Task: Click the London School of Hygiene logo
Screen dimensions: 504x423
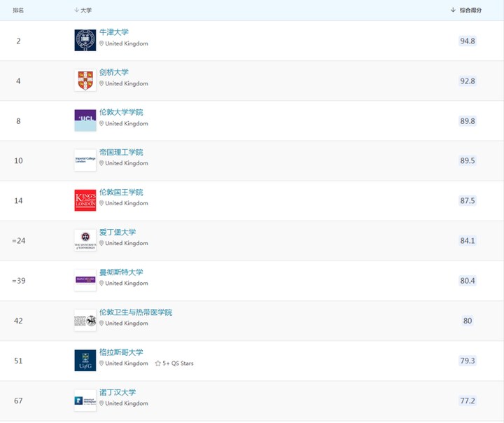Action: pos(85,320)
